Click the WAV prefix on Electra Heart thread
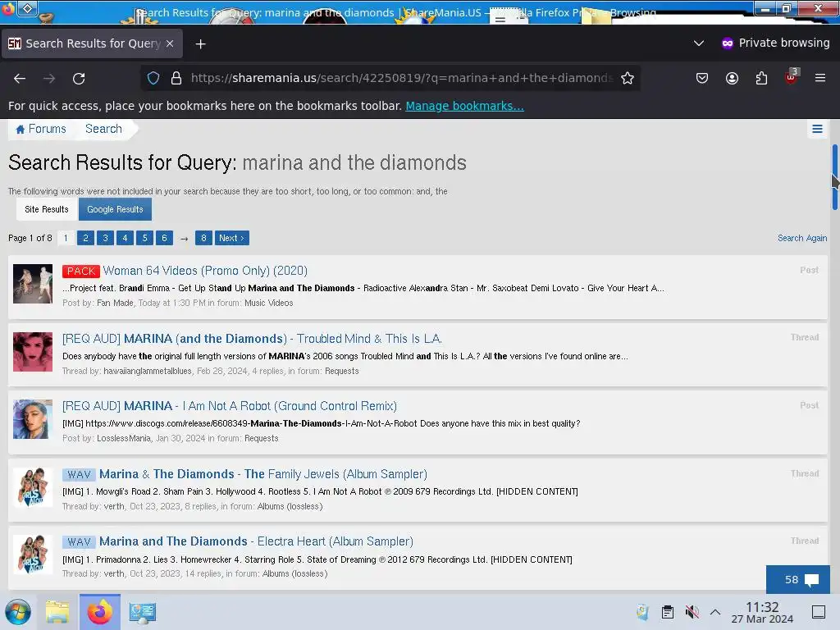 click(79, 542)
